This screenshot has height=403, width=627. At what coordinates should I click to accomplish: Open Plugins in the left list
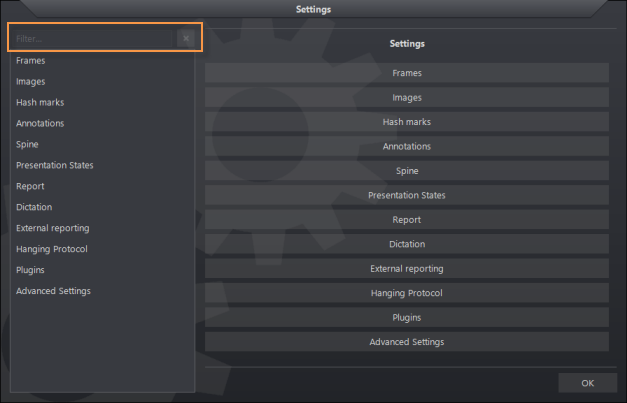(30, 270)
